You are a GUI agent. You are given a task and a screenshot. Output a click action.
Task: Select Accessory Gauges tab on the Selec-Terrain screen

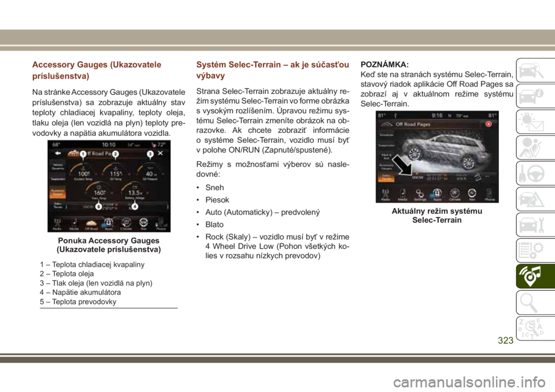[386, 167]
